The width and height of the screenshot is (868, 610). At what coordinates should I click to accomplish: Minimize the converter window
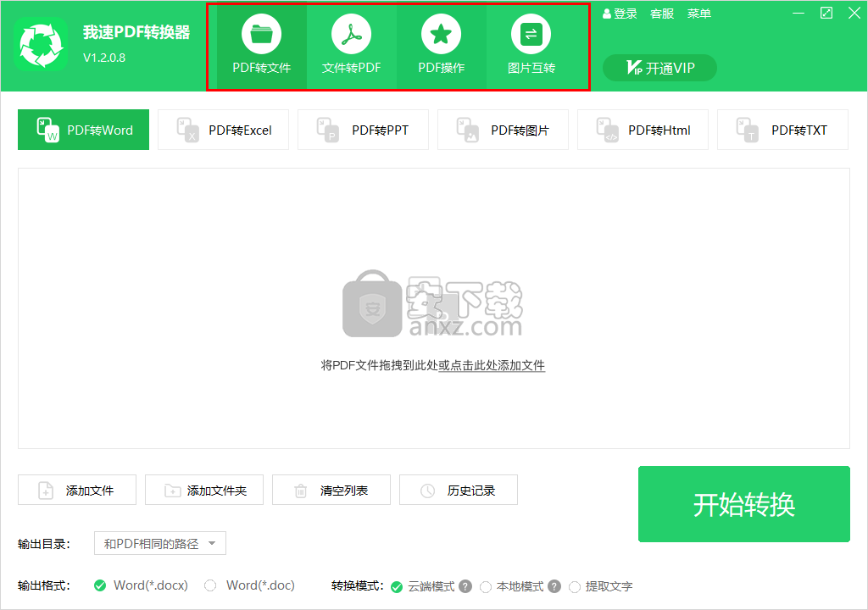click(x=798, y=14)
